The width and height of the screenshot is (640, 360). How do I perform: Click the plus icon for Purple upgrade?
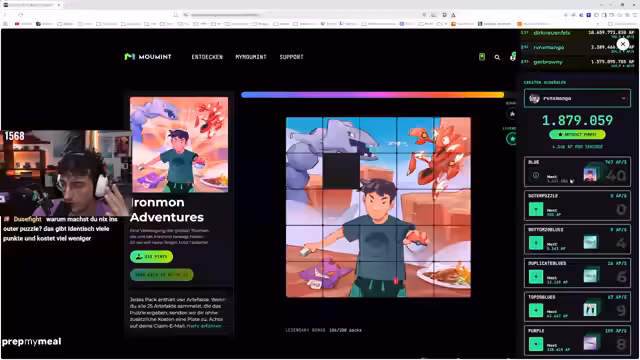[536, 344]
